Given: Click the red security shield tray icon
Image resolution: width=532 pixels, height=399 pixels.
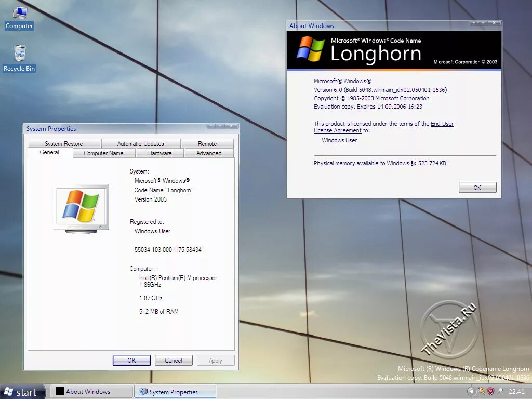Looking at the screenshot, I should (490, 391).
